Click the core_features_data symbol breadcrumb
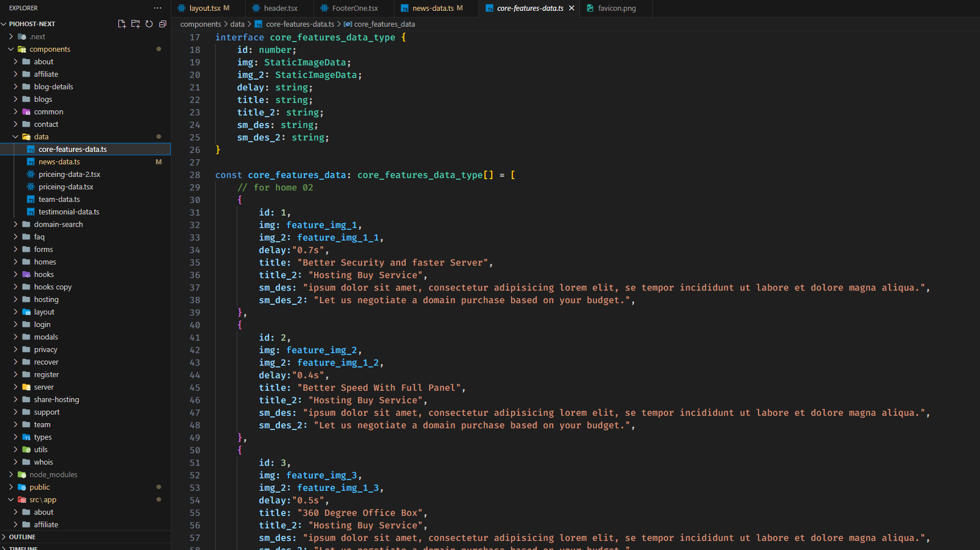This screenshot has height=550, width=980. [384, 24]
